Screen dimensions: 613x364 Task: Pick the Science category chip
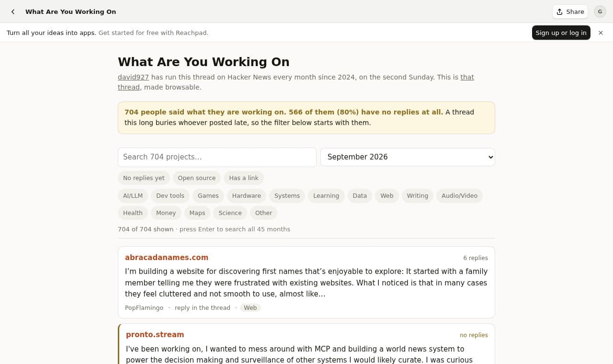pyautogui.click(x=230, y=213)
